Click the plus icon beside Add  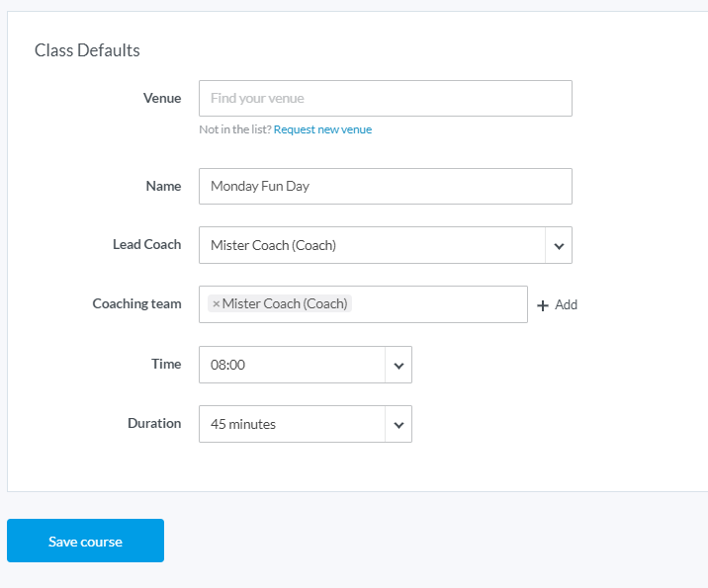pos(542,305)
